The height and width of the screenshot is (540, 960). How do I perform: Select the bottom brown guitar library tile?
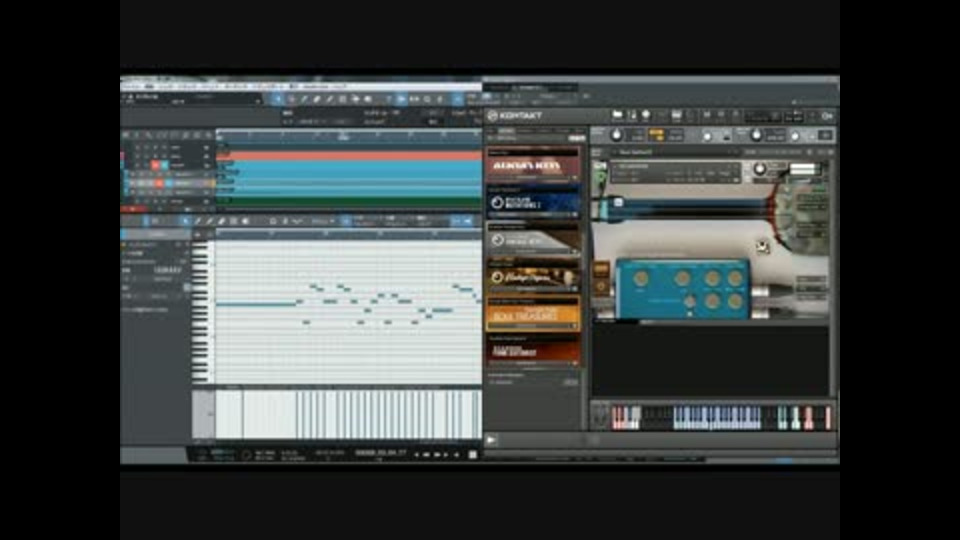(533, 351)
